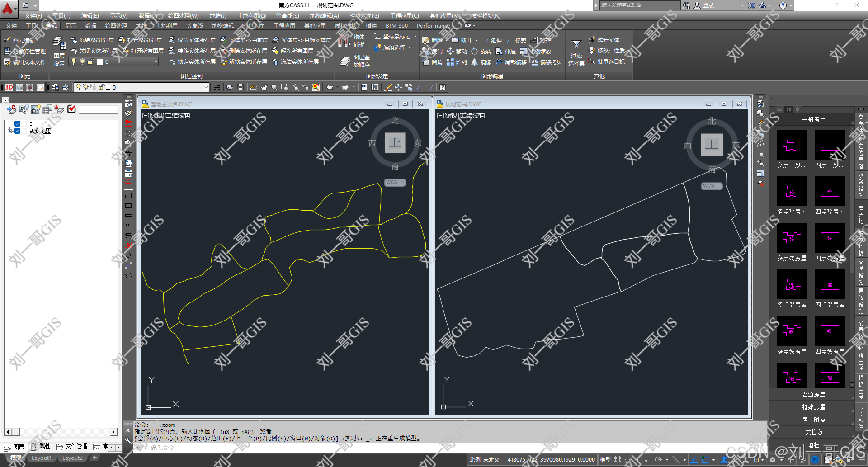Toggle the 模型 model space status button
The height and width of the screenshot is (467, 868).
point(605,460)
